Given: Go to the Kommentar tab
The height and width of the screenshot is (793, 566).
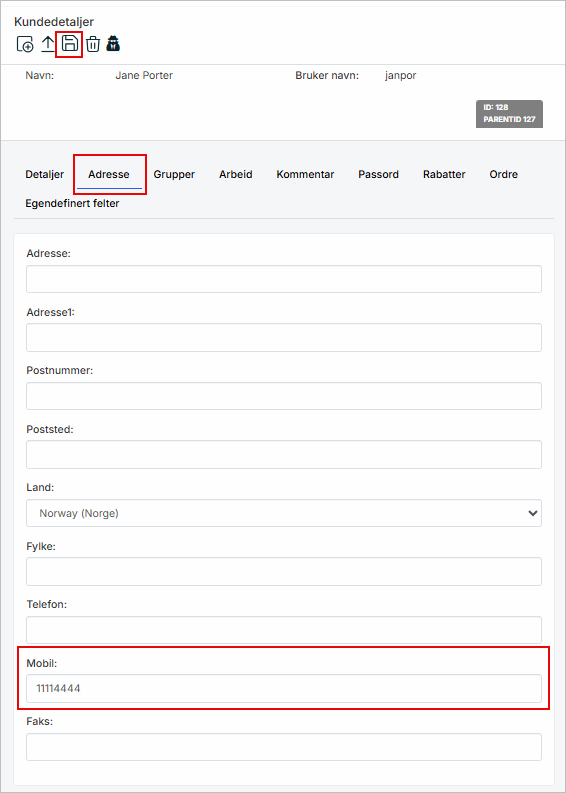Looking at the screenshot, I should (x=305, y=174).
